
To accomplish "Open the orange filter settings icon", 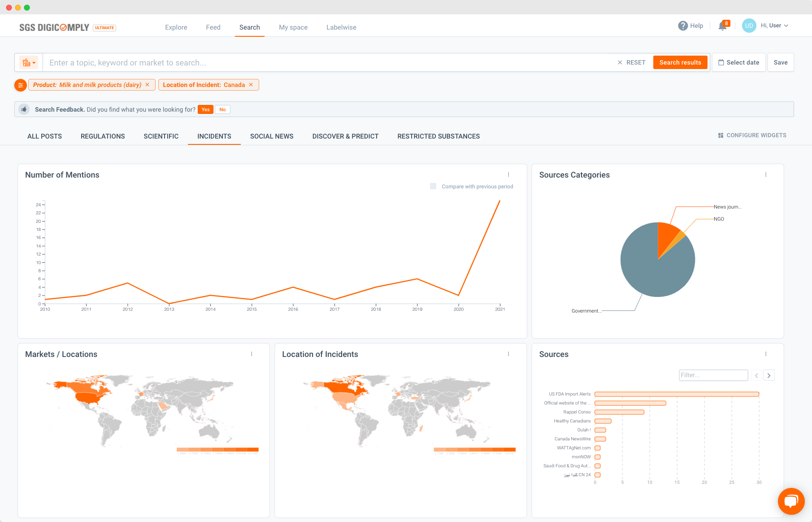I will 21,85.
